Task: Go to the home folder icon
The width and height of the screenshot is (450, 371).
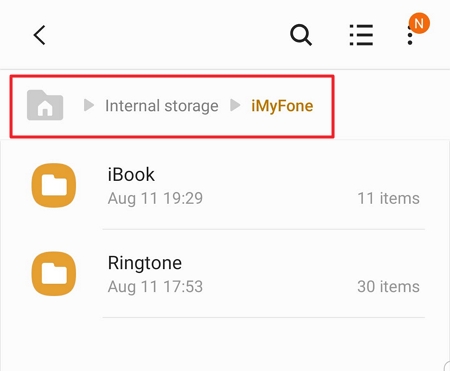Action: 45,105
